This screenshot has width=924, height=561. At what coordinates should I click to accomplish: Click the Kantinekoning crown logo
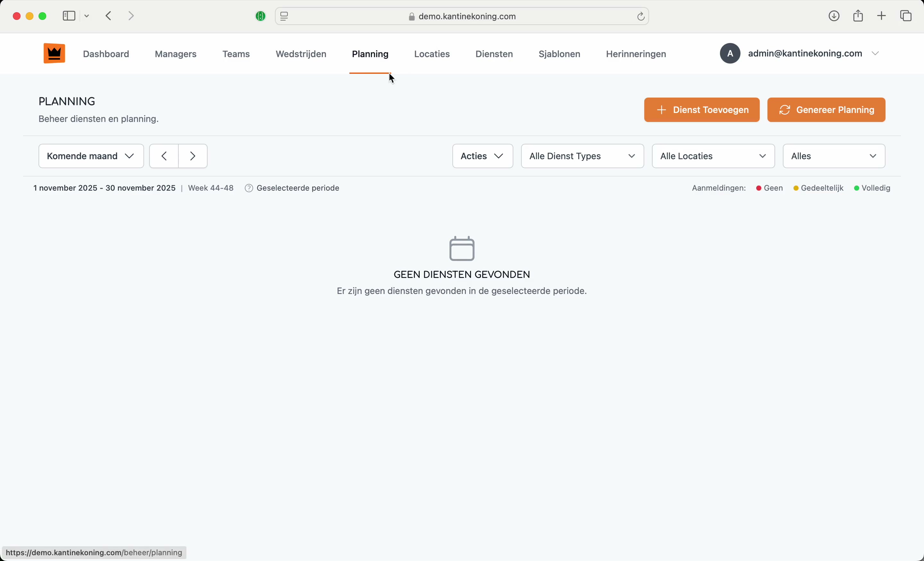pos(54,54)
